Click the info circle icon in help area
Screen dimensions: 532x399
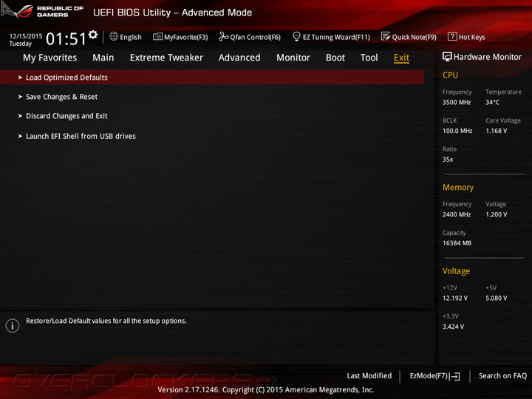pos(13,326)
